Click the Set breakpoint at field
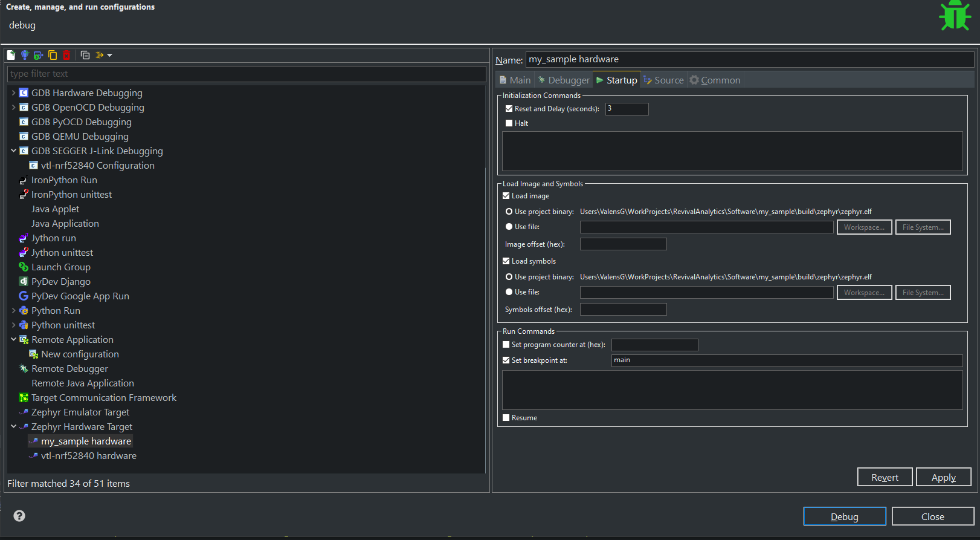The width and height of the screenshot is (980, 540). [787, 360]
